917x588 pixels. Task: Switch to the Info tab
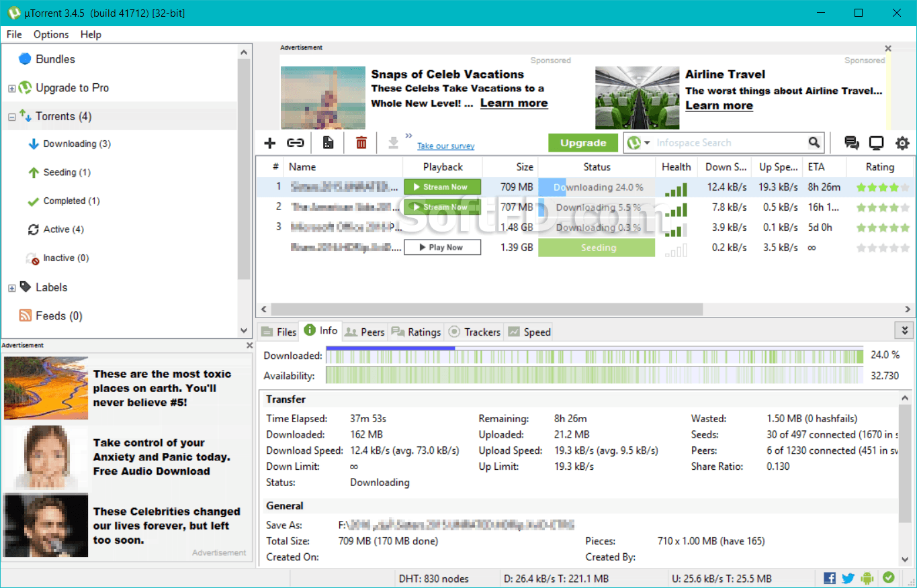point(320,330)
